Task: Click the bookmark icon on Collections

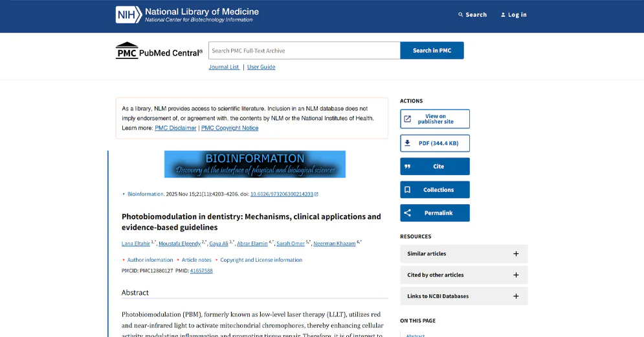Action: click(x=407, y=190)
